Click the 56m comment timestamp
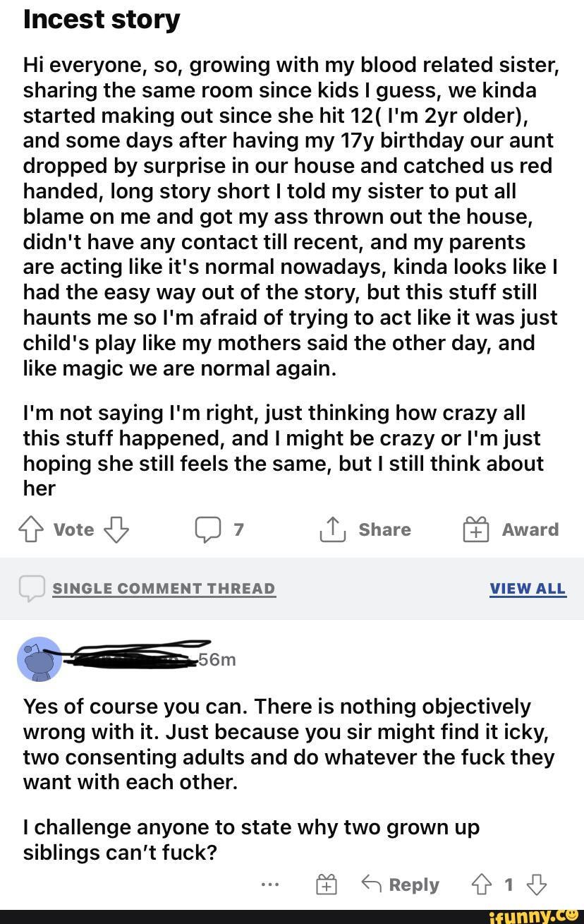The image size is (584, 924). click(x=217, y=660)
